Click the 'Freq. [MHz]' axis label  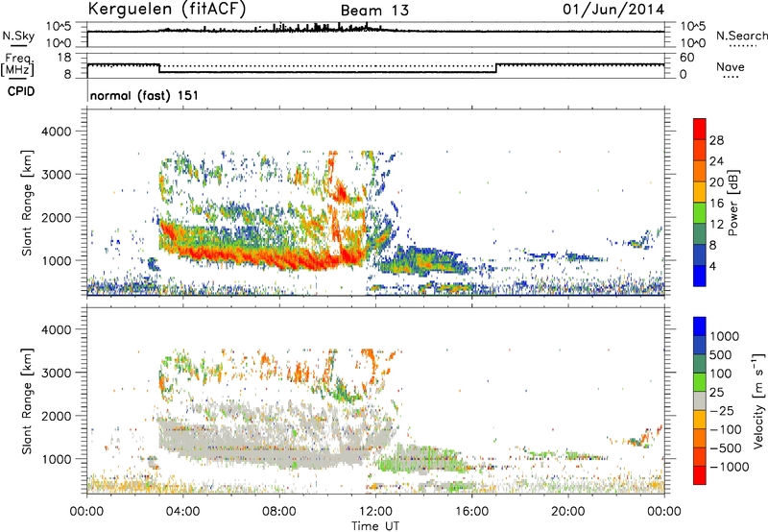[x=17, y=64]
